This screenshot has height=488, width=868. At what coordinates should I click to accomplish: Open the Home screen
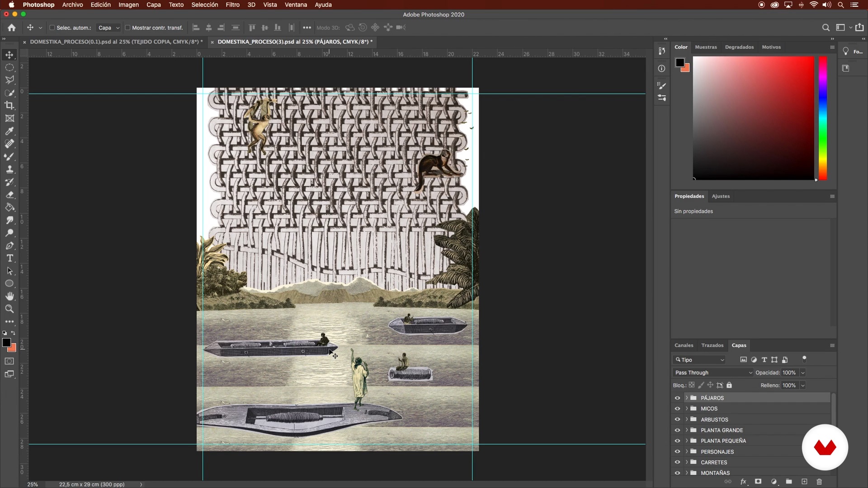click(12, 28)
